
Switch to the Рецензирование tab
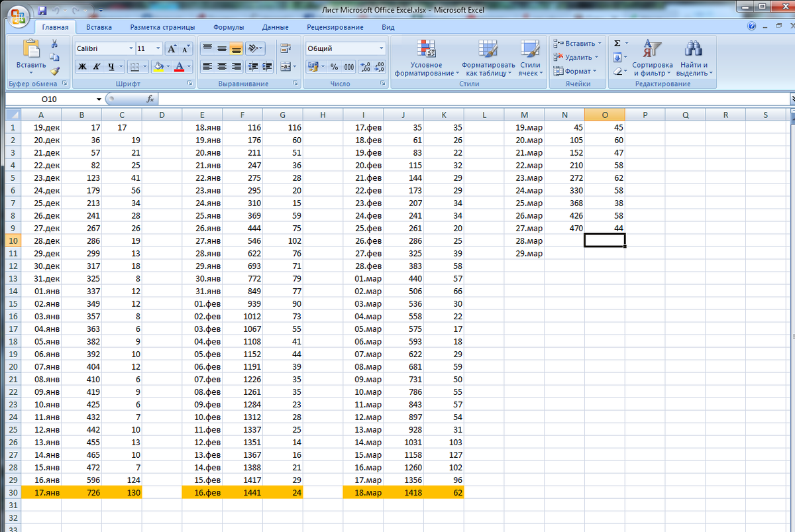click(x=335, y=27)
